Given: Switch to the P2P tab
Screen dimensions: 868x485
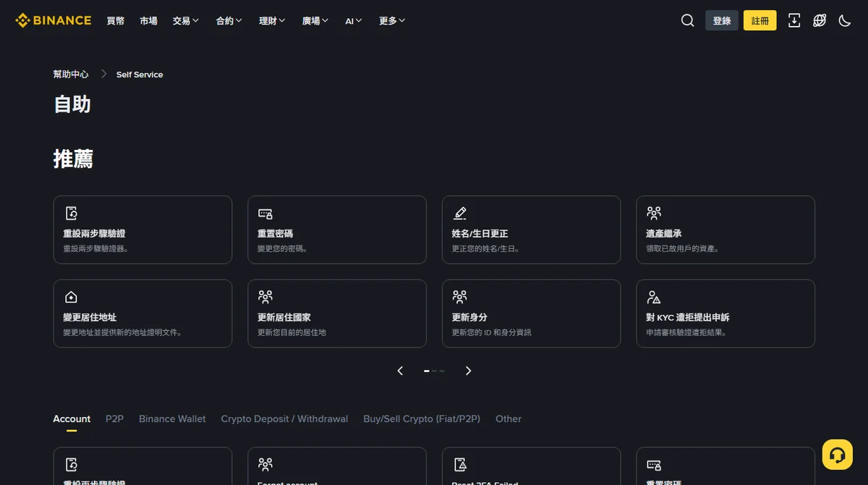Looking at the screenshot, I should tap(114, 418).
